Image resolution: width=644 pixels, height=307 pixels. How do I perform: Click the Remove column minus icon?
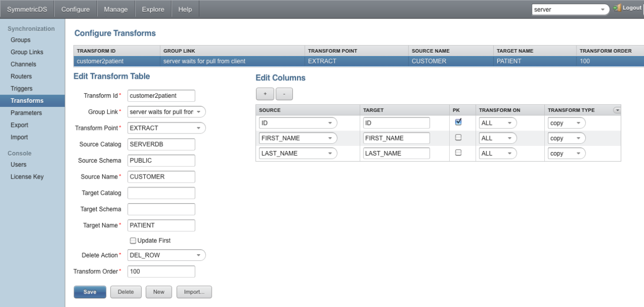click(284, 94)
